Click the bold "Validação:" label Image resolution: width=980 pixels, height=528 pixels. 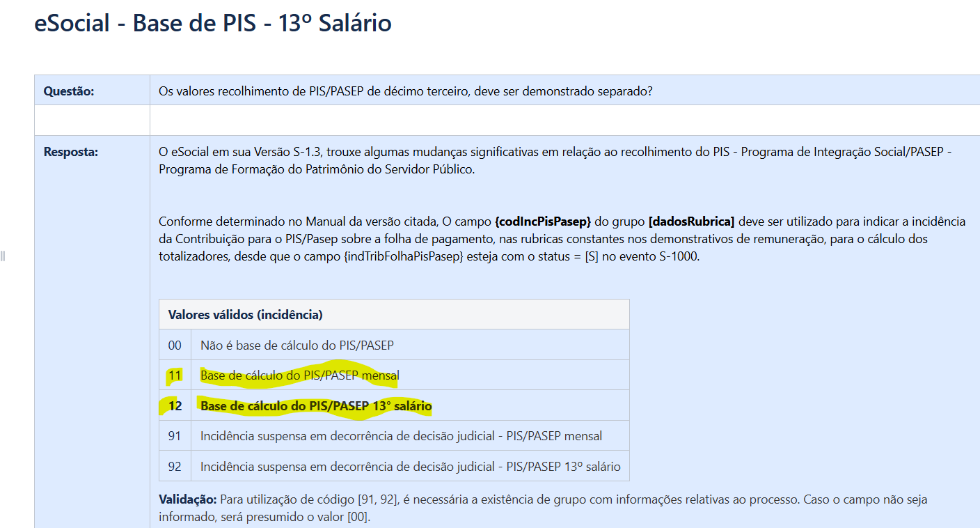[188, 499]
